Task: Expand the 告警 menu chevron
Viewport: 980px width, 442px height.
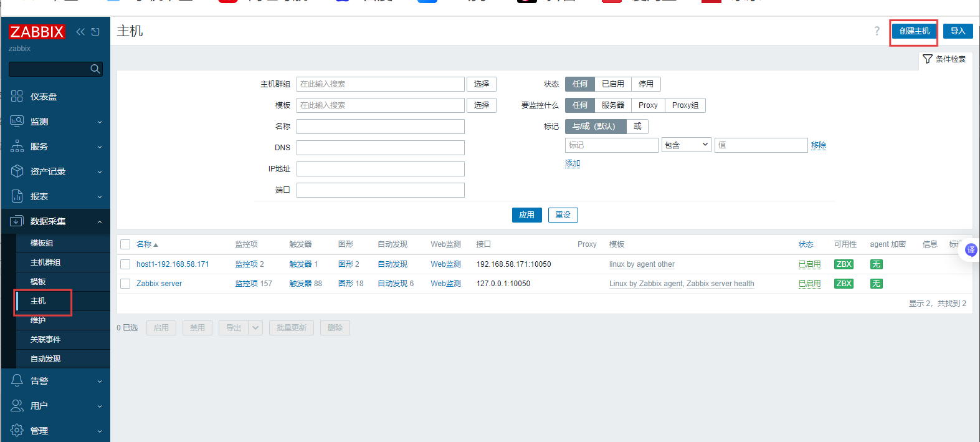Action: pyautogui.click(x=100, y=382)
